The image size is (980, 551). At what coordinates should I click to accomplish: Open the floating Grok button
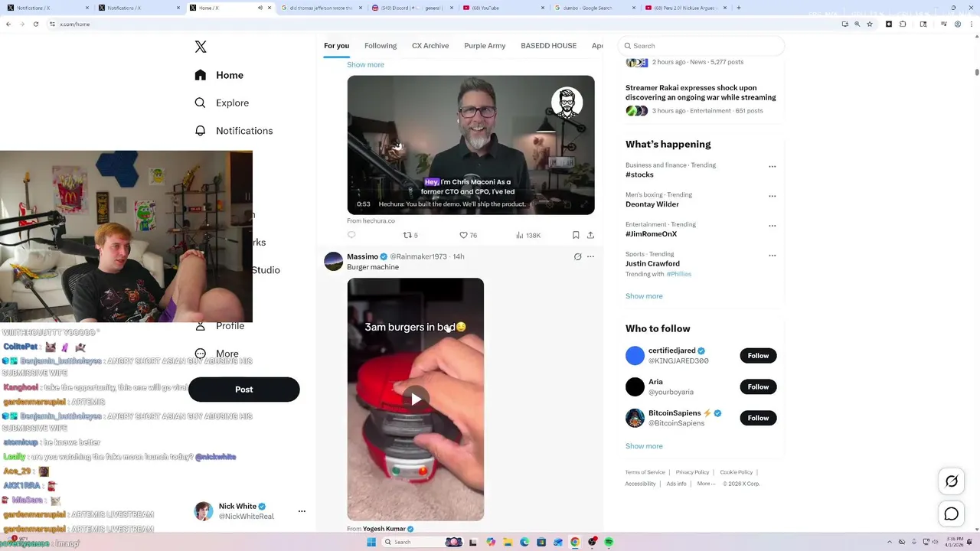(x=952, y=481)
